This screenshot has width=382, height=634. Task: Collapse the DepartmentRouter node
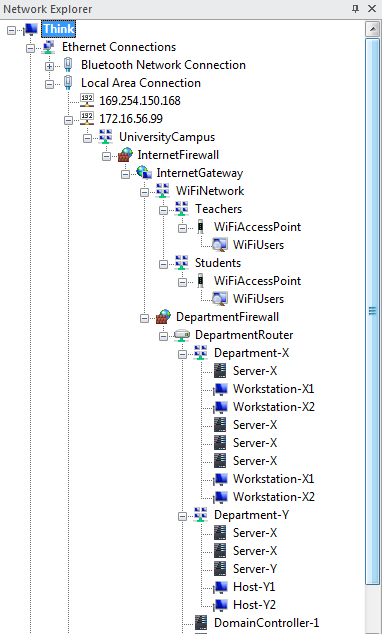coord(163,336)
